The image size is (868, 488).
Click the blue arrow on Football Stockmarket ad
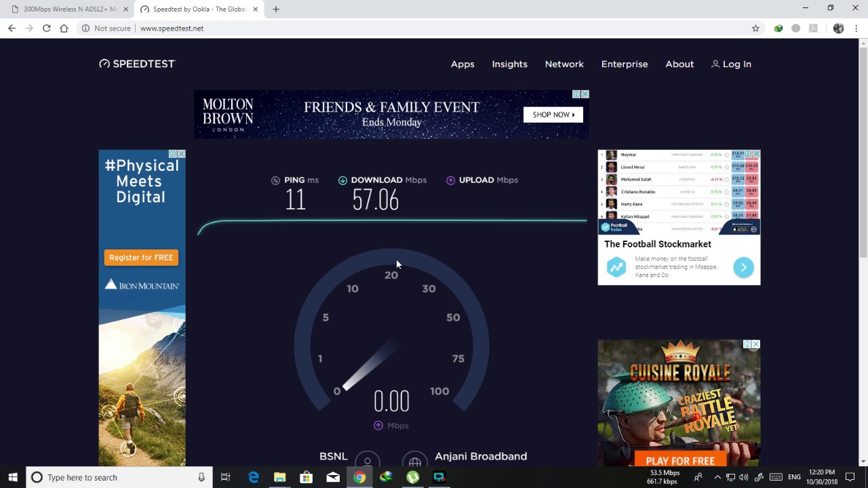(743, 267)
